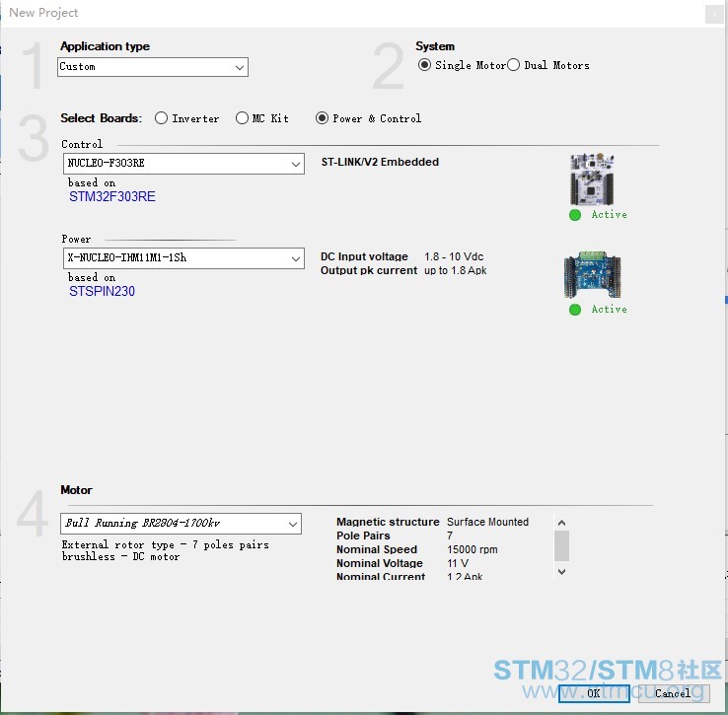The image size is (728, 715).
Task: Click the Cancel button
Action: [673, 693]
